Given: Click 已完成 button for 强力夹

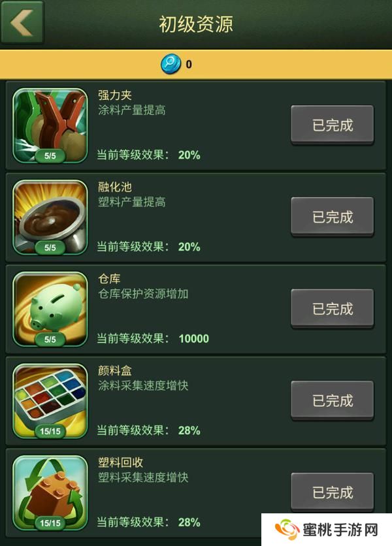Looking at the screenshot, I should pyautogui.click(x=333, y=125).
